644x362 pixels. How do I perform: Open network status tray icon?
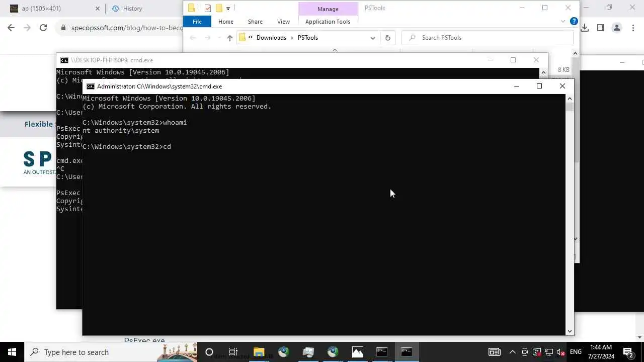click(x=548, y=352)
